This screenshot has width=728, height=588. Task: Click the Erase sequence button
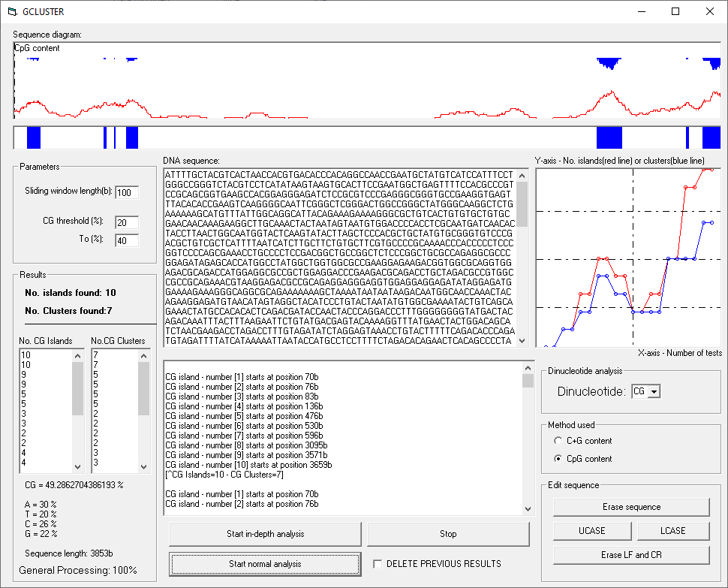point(631,507)
